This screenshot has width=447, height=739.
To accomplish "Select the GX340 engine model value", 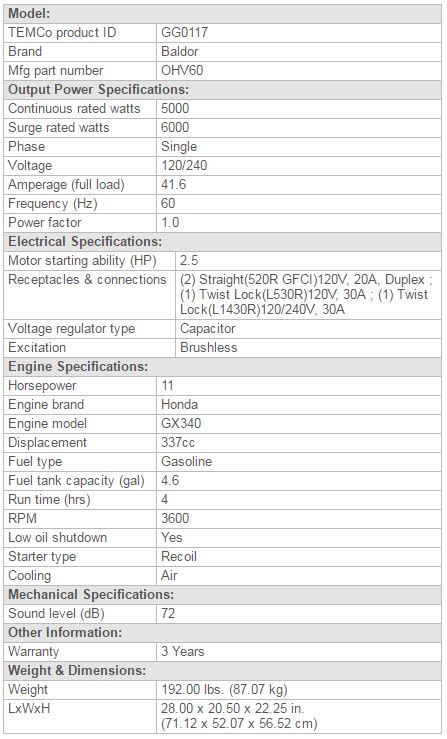I will point(181,423).
